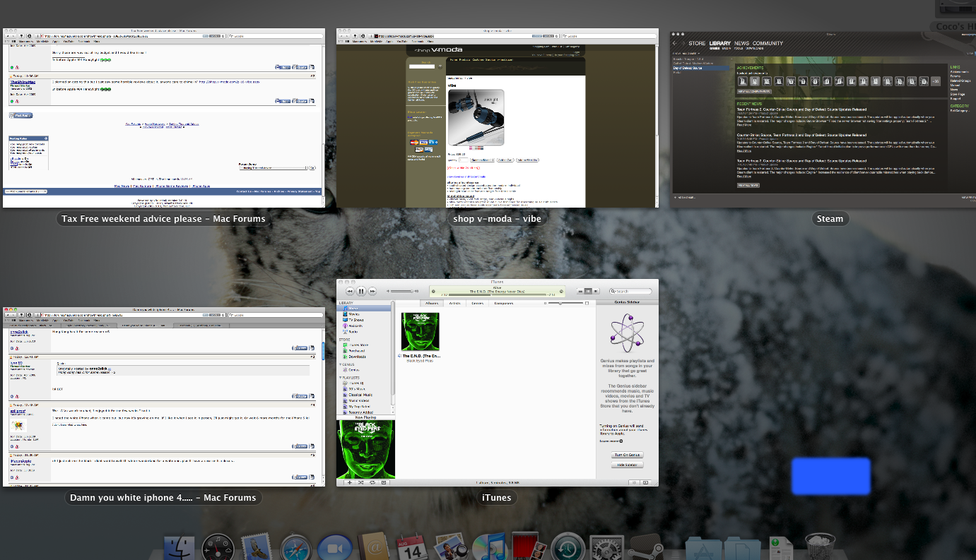
Task: Switch iTunes to grid view
Action: pyautogui.click(x=588, y=291)
